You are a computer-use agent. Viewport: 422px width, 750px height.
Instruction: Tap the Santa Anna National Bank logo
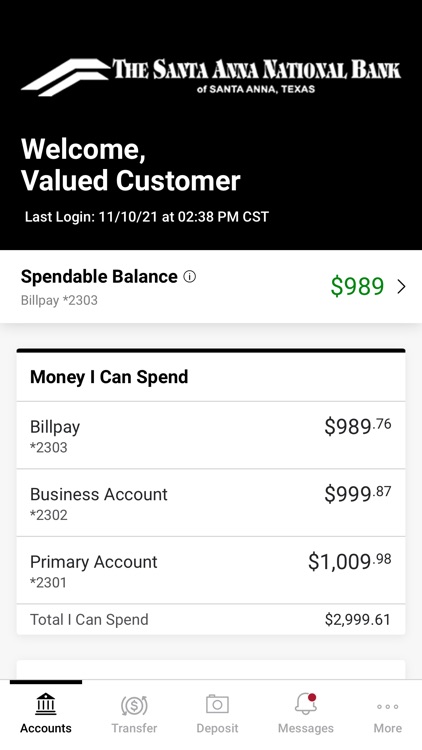pos(211,77)
